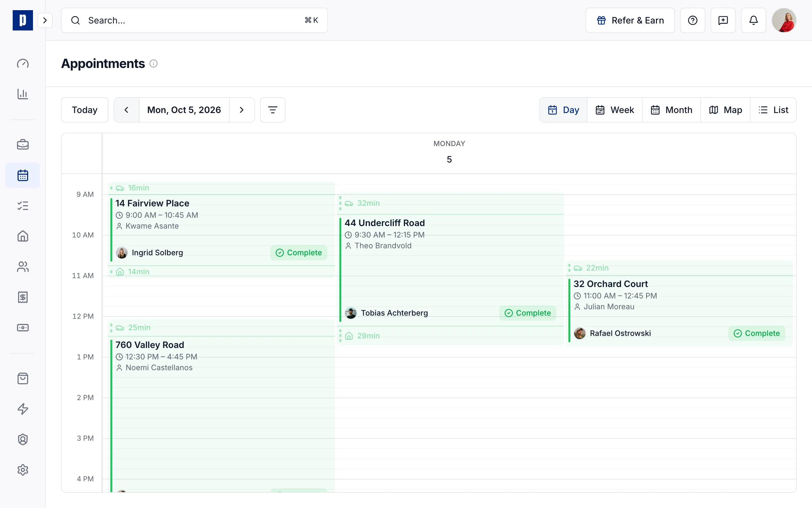Open the dashboard gauge icon in sidebar
812x508 pixels.
coord(23,63)
